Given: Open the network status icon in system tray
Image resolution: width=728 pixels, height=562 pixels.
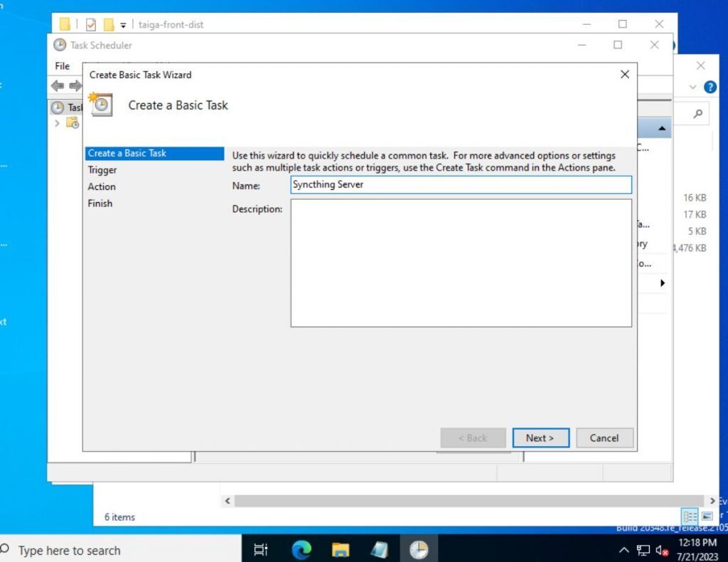Looking at the screenshot, I should pos(643,549).
